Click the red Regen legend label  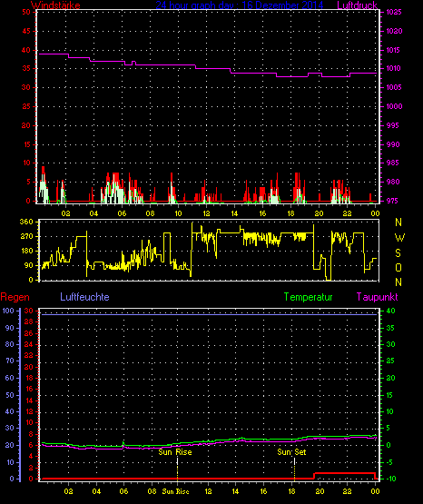(x=15, y=297)
